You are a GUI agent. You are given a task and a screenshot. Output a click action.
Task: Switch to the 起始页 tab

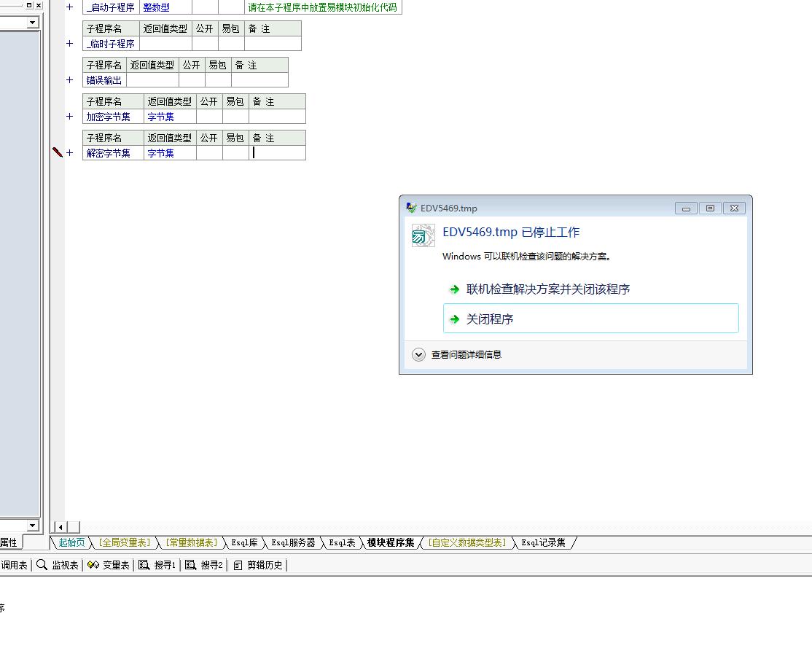click(x=71, y=542)
